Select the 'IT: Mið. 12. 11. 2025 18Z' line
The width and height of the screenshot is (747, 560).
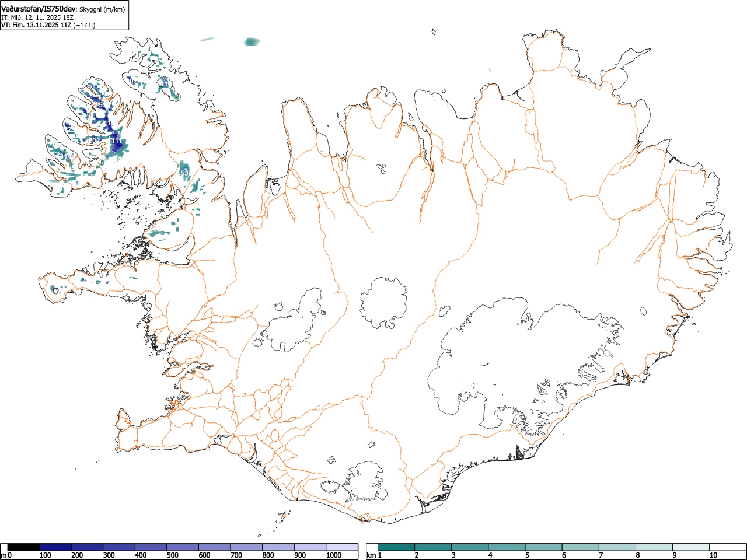point(37,17)
